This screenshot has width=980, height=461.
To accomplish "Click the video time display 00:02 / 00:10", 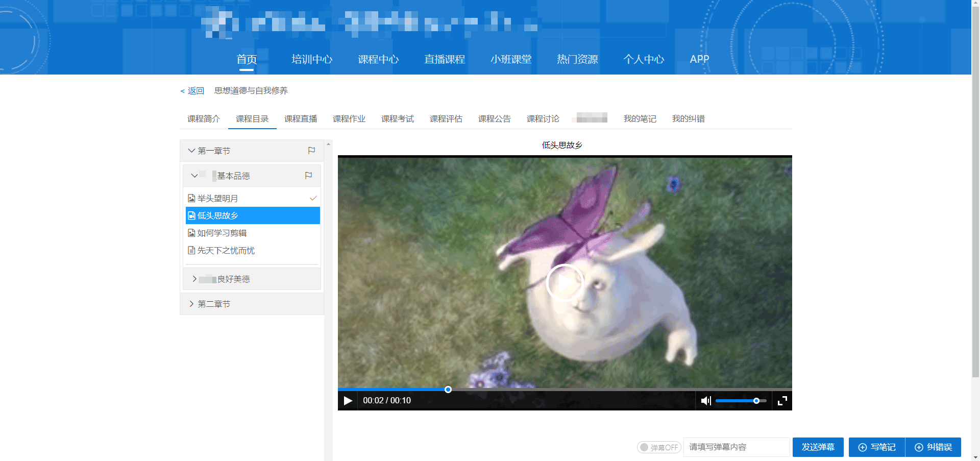I will coord(387,401).
